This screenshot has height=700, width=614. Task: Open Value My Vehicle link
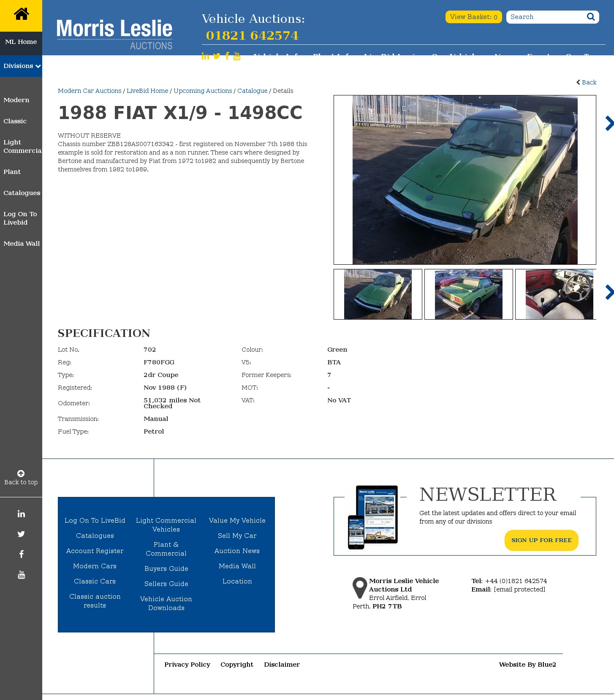[237, 521]
